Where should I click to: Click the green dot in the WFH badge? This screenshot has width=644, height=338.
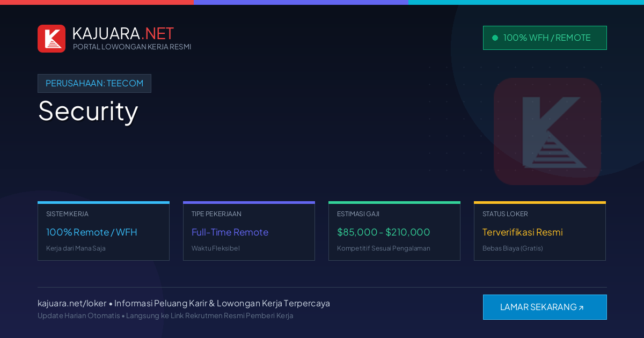click(495, 38)
